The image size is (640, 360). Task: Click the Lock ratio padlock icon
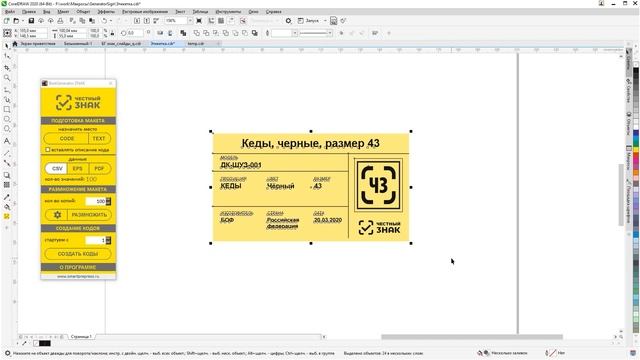click(x=112, y=33)
